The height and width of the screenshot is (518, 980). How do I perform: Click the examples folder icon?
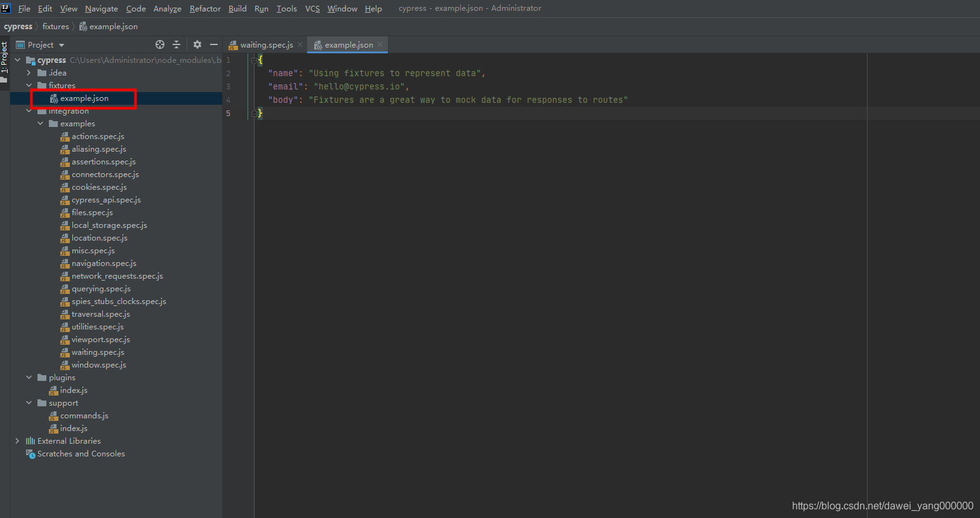pos(53,124)
